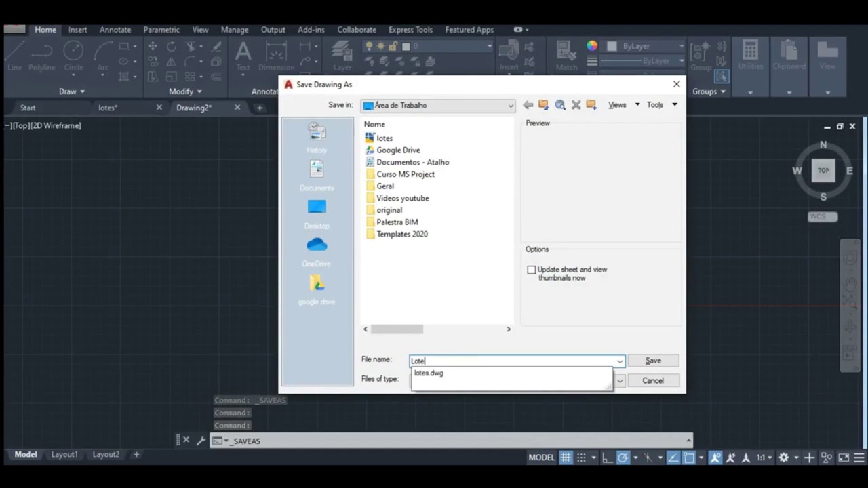The width and height of the screenshot is (868, 488).
Task: Expand the Modify panel dropdown
Action: tap(185, 91)
